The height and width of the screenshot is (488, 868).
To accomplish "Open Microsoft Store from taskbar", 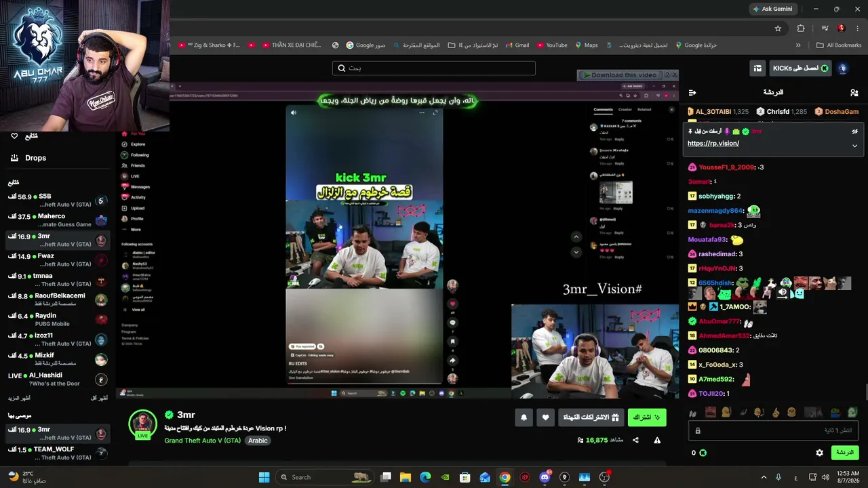I will [465, 477].
